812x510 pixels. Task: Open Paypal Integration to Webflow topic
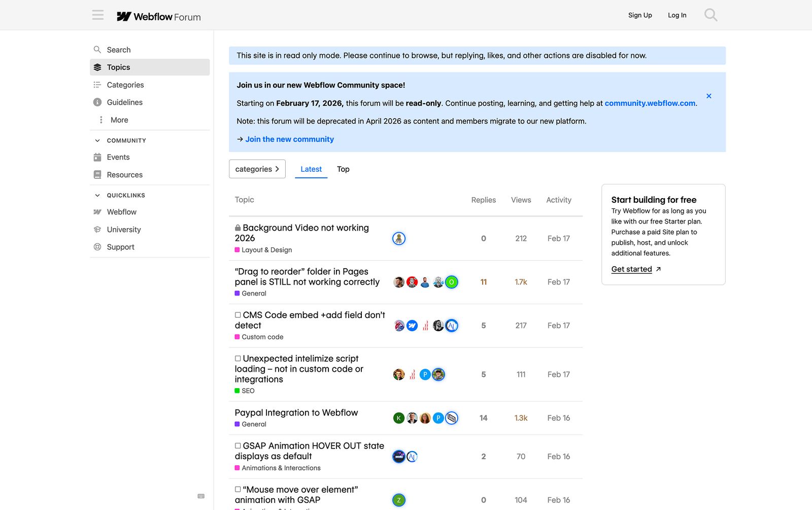(x=296, y=412)
